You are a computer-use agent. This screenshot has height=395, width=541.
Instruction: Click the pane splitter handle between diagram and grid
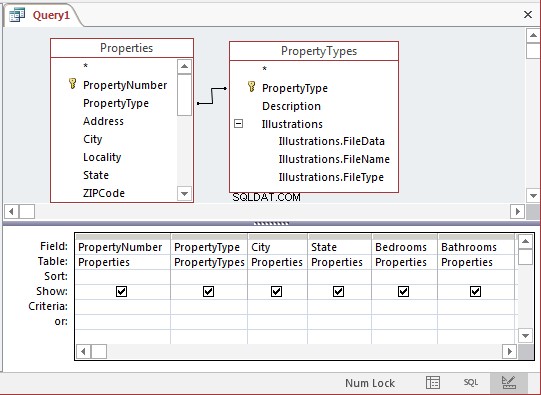pos(271,224)
